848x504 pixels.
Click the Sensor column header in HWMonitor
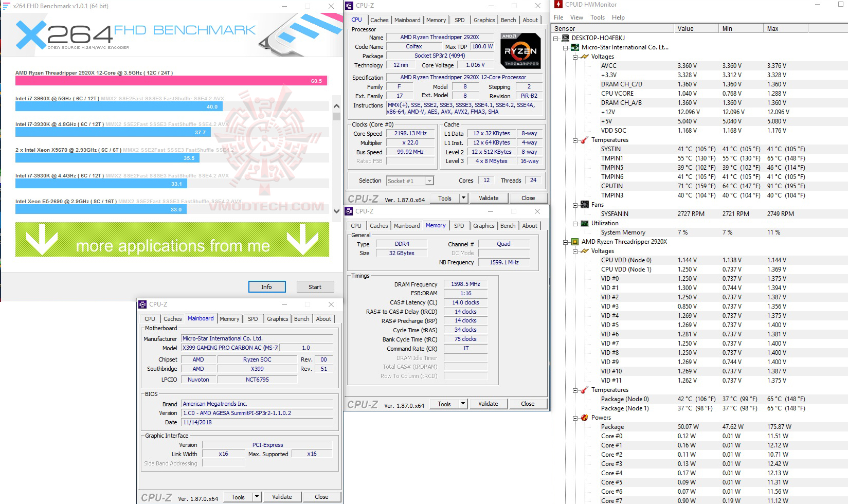coord(612,29)
